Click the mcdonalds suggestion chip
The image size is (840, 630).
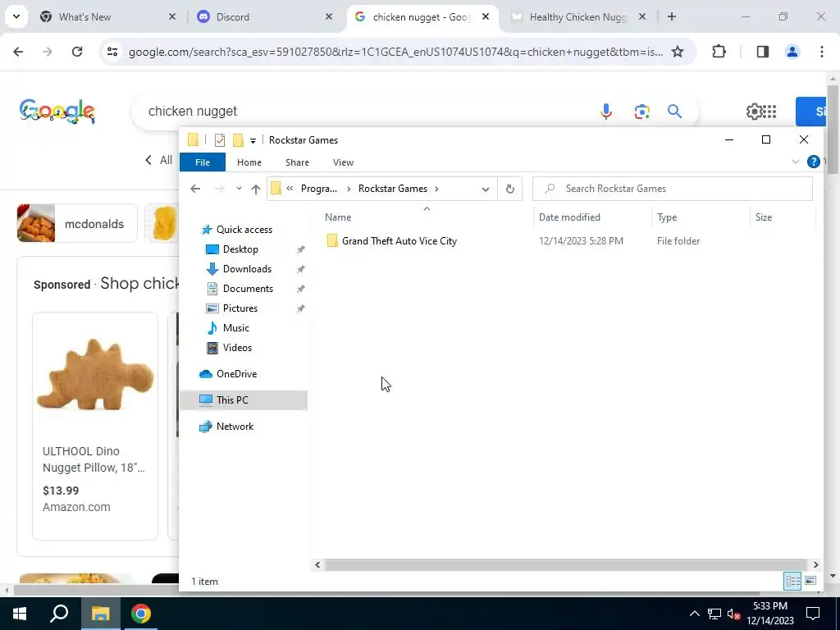(x=77, y=223)
